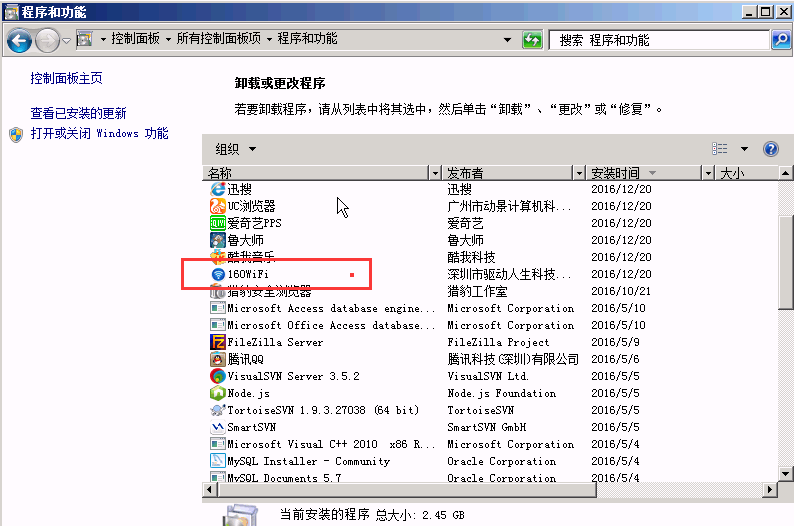The width and height of the screenshot is (794, 526).
Task: Expand the arrow before 控制面板 breadcrumb
Action: [x=103, y=39]
